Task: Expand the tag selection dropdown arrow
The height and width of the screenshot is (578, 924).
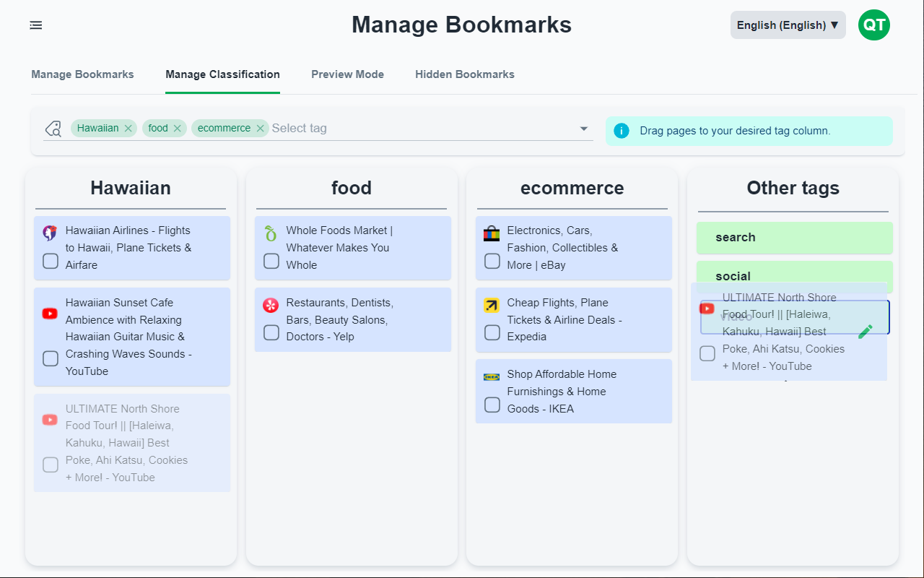Action: point(584,129)
